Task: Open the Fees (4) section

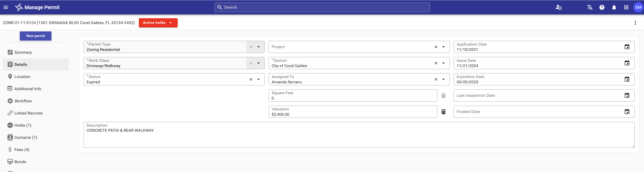Action: [22, 149]
